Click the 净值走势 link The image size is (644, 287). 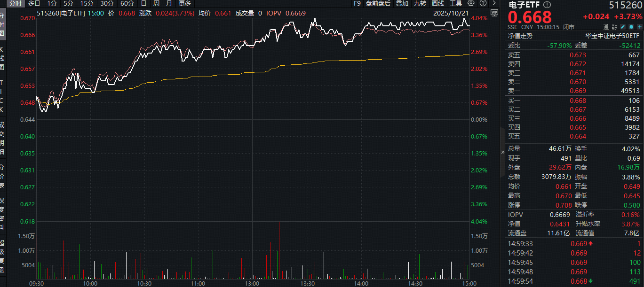click(x=520, y=36)
